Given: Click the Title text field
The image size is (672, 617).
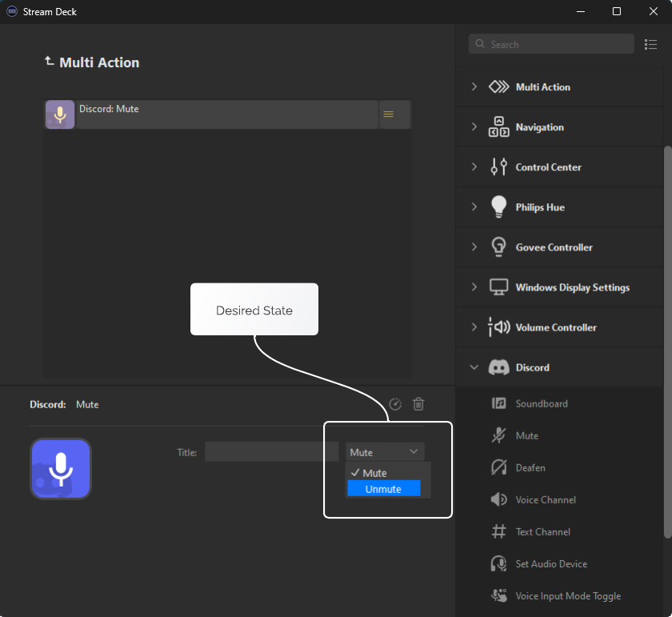Looking at the screenshot, I should click(x=271, y=452).
